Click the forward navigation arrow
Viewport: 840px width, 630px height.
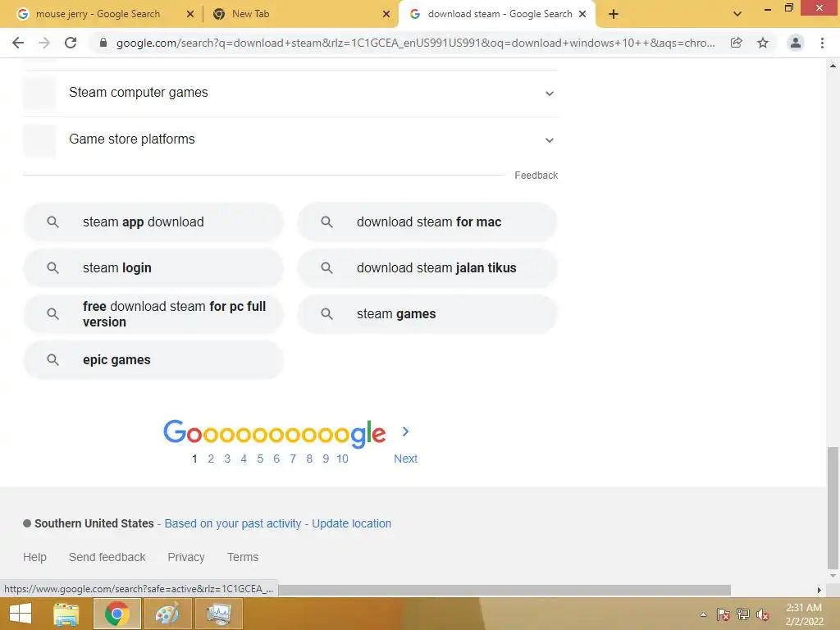tap(44, 43)
